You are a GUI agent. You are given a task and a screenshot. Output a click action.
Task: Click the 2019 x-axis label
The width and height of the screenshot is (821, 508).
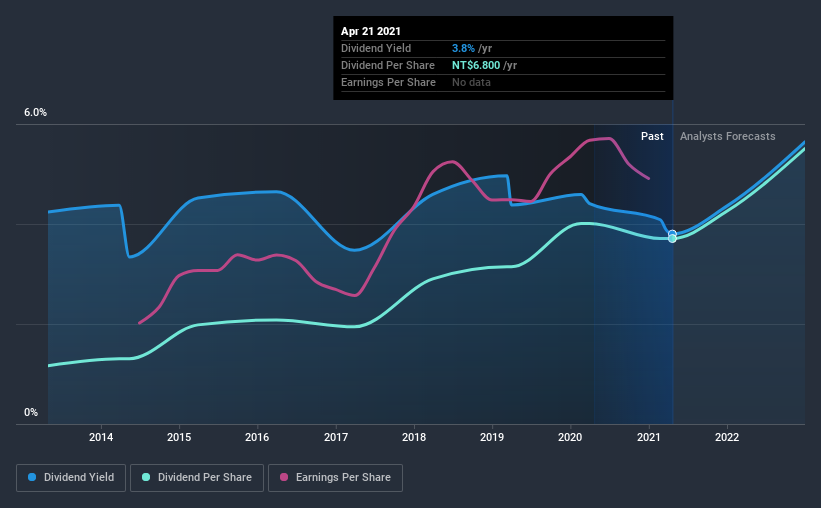tap(492, 437)
